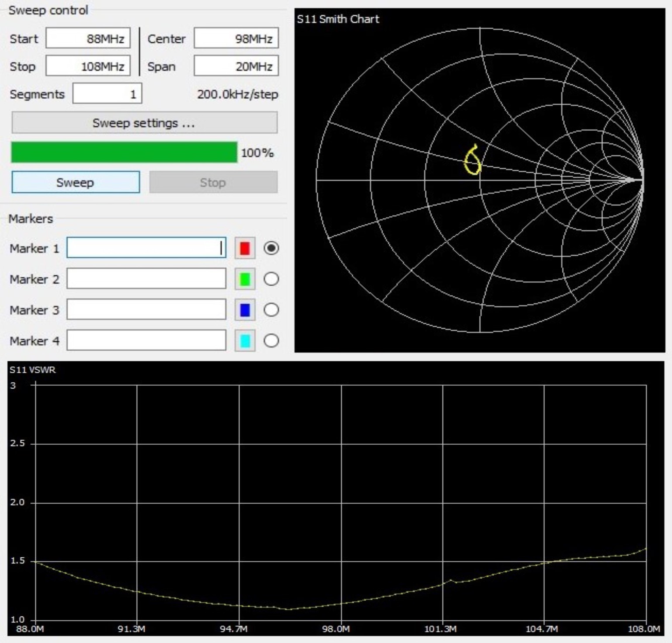Click the Center frequency field showing 98MHz
The width and height of the screenshot is (672, 643).
[236, 38]
